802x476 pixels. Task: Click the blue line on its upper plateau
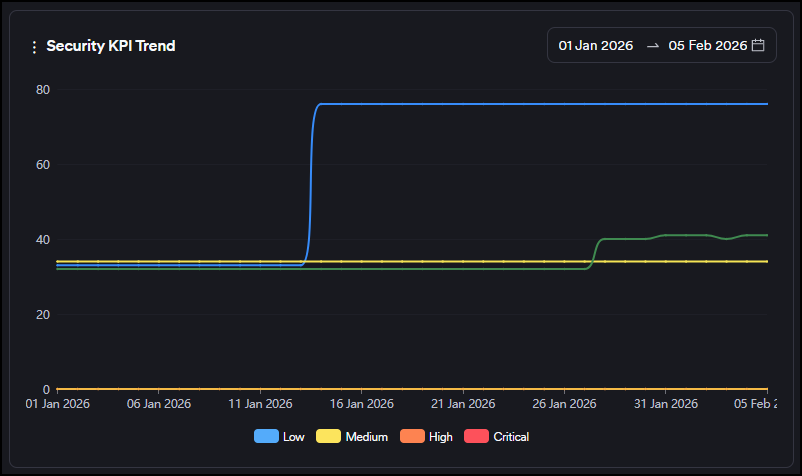click(540, 104)
